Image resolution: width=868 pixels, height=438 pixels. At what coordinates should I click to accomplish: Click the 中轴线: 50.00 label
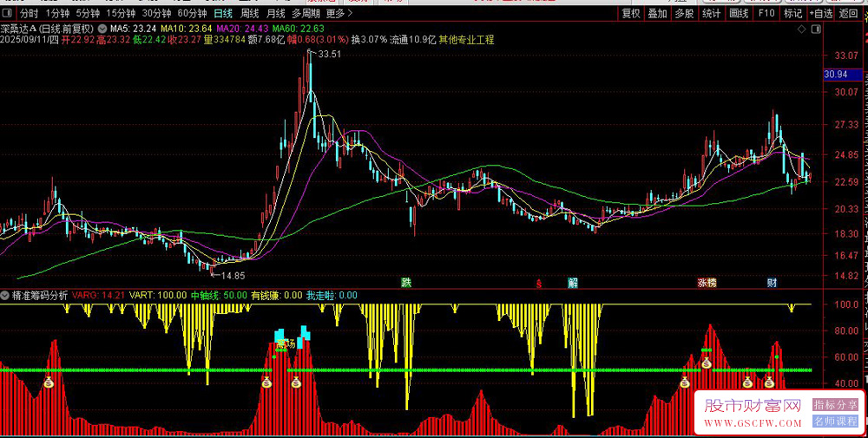point(220,295)
